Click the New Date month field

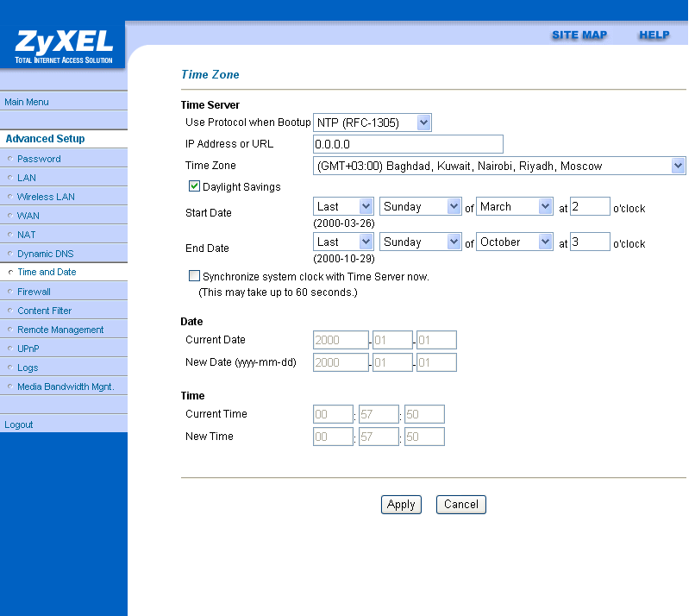(392, 362)
